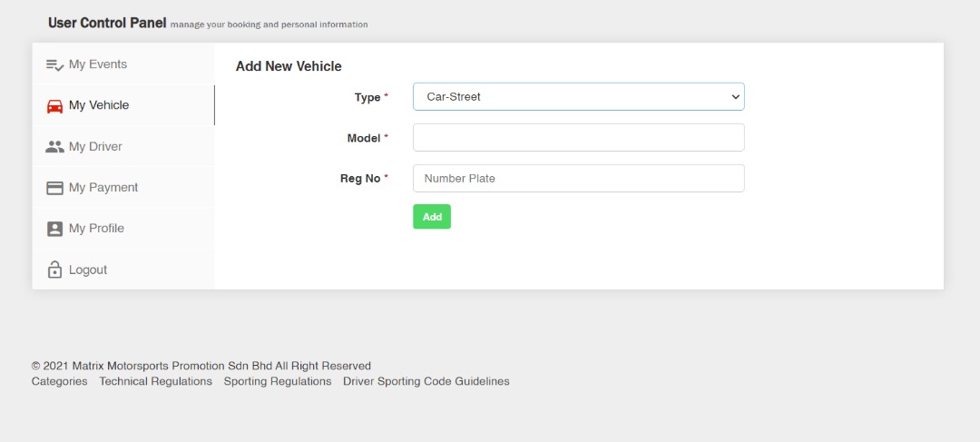Click the My Payment card icon
The height and width of the screenshot is (442, 980).
tap(55, 188)
